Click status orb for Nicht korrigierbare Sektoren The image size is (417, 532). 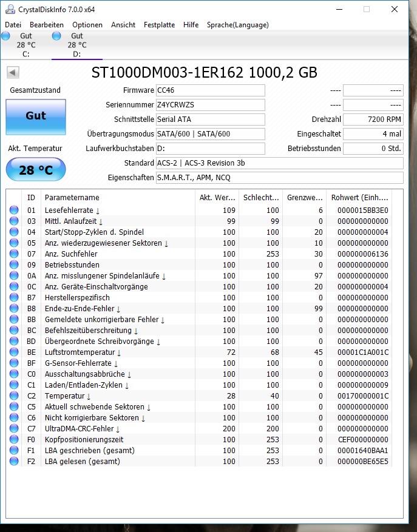tap(14, 417)
